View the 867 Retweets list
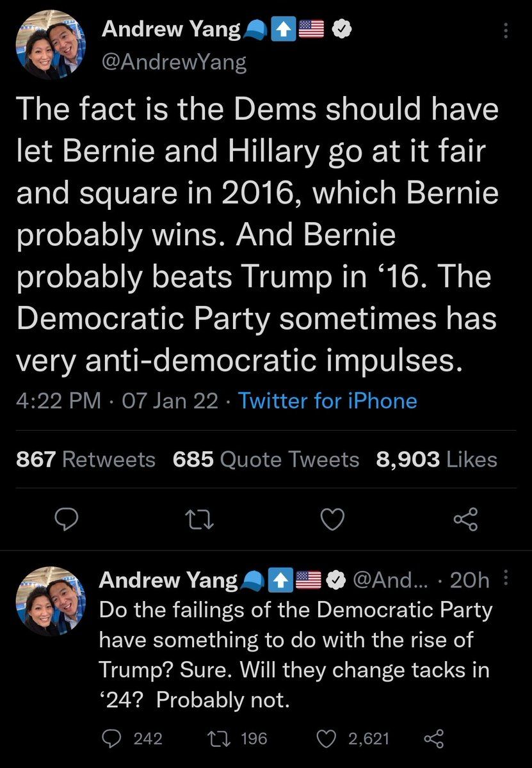Screen dimensions: 532x768 85,459
